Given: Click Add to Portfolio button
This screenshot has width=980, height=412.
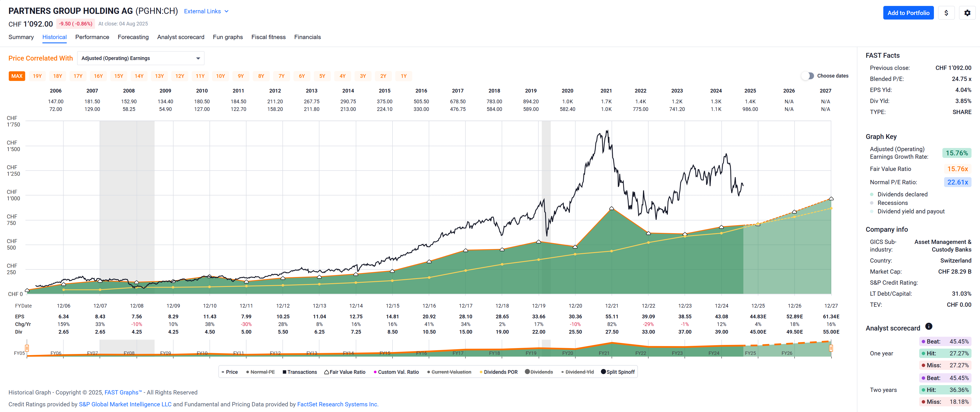Looking at the screenshot, I should click(x=908, y=13).
